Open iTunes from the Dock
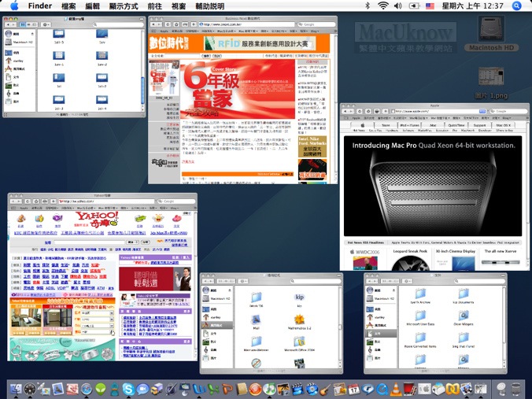Image resolution: width=532 pixels, height=399 pixels. coord(269,389)
